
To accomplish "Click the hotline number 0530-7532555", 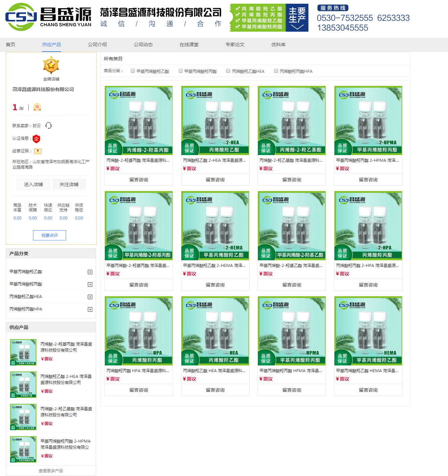I will pyautogui.click(x=345, y=18).
